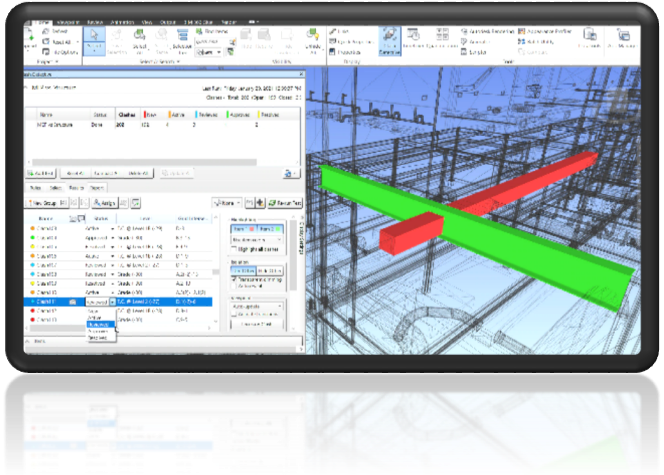Activate the Select arrow tool in ribbon
664x475 pixels.
94,40
